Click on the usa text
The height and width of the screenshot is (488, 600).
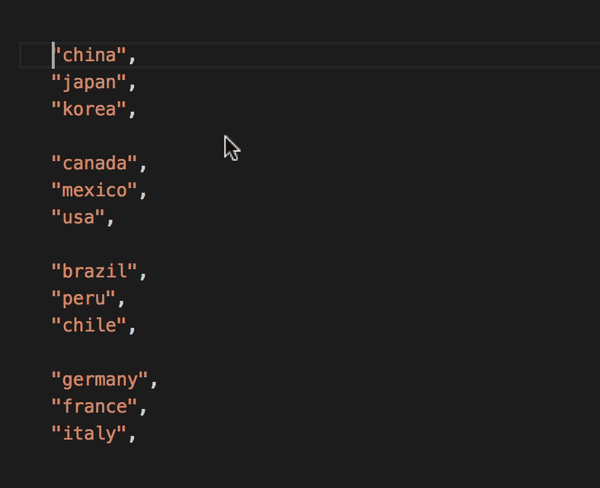78,217
